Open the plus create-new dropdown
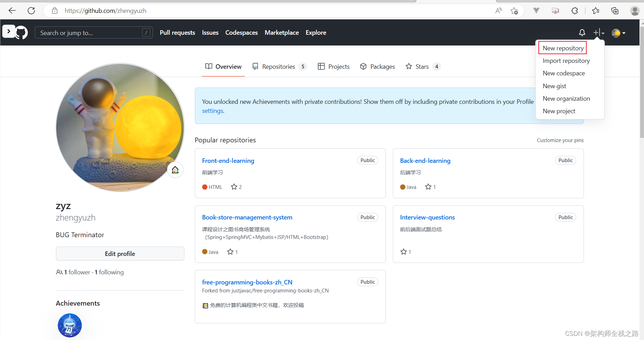This screenshot has width=644, height=340. (599, 33)
